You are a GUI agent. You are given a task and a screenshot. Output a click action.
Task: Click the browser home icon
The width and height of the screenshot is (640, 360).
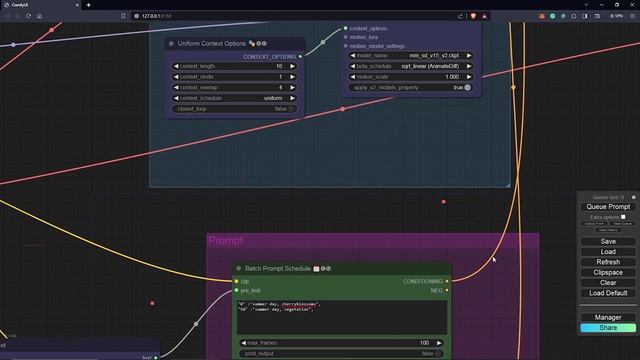click(39, 16)
